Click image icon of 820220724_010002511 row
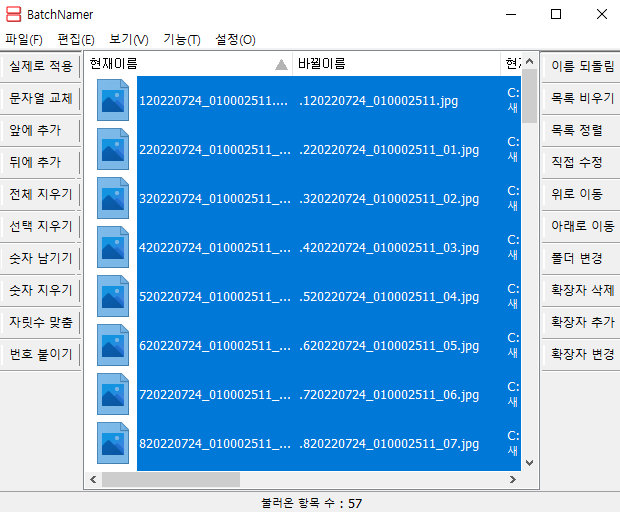This screenshot has width=620, height=512. [113, 443]
